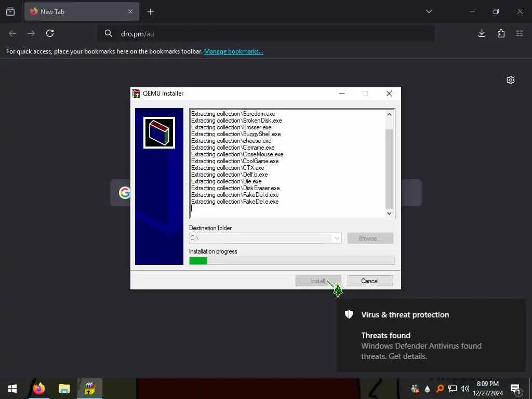Click the extraction log scrollbar thumb
Image resolution: width=532 pixels, height=399 pixels.
[x=390, y=169]
